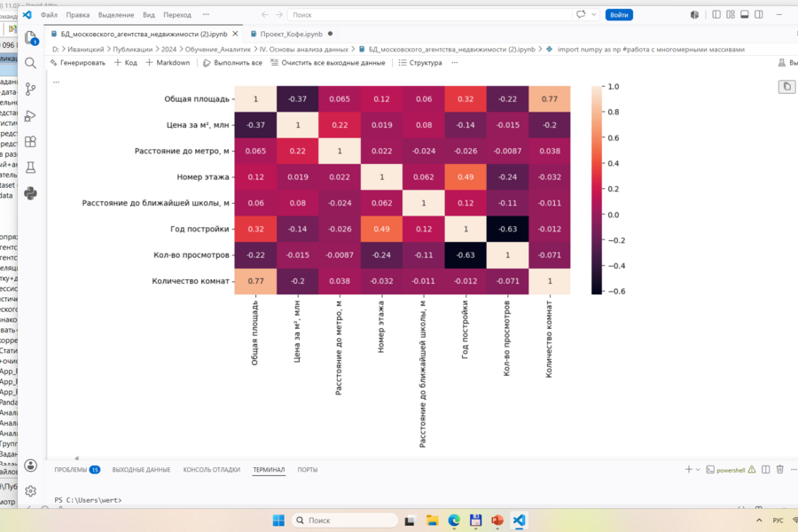This screenshot has width=798, height=532.
Task: Switch to the Проект_Кофе.ipynb tab
Action: point(291,34)
